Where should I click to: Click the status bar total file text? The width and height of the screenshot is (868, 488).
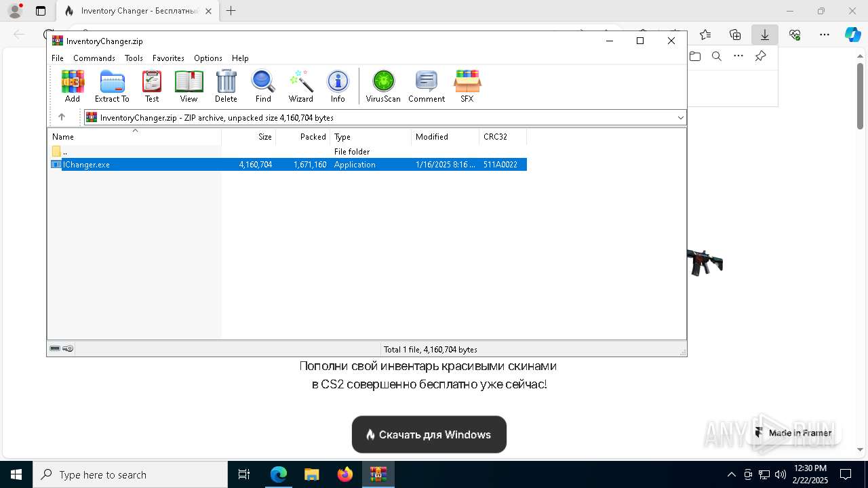(x=431, y=350)
